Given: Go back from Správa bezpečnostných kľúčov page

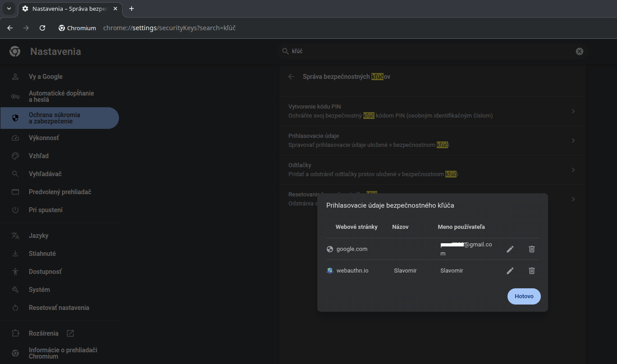Looking at the screenshot, I should pyautogui.click(x=292, y=77).
